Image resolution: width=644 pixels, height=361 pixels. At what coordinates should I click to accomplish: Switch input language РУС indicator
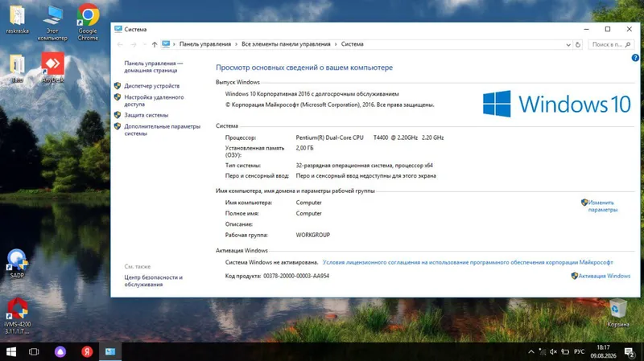point(579,351)
